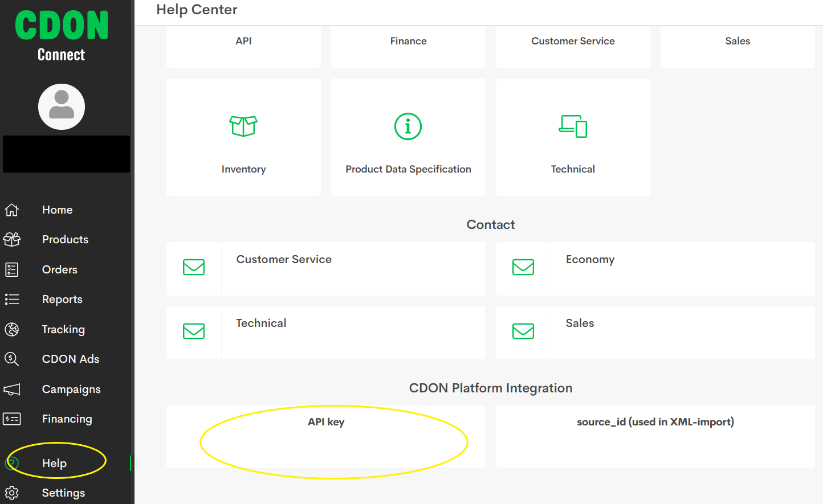Open the Product Data Specification category

point(408,137)
